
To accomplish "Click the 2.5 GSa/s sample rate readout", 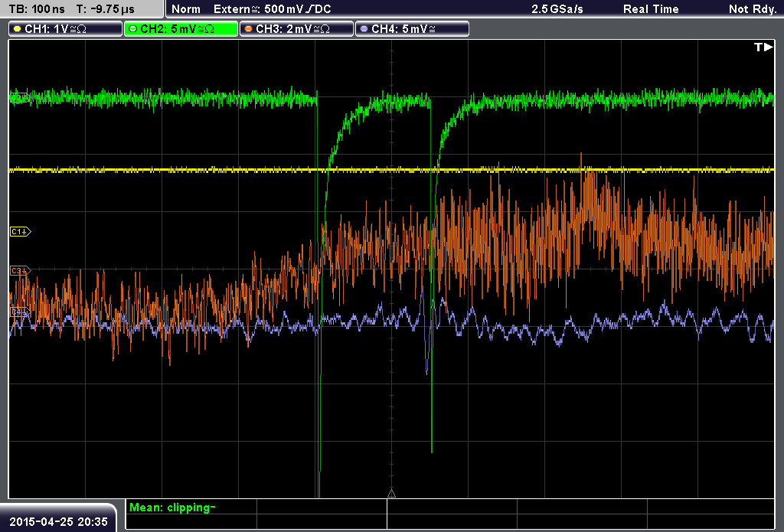I will point(557,9).
